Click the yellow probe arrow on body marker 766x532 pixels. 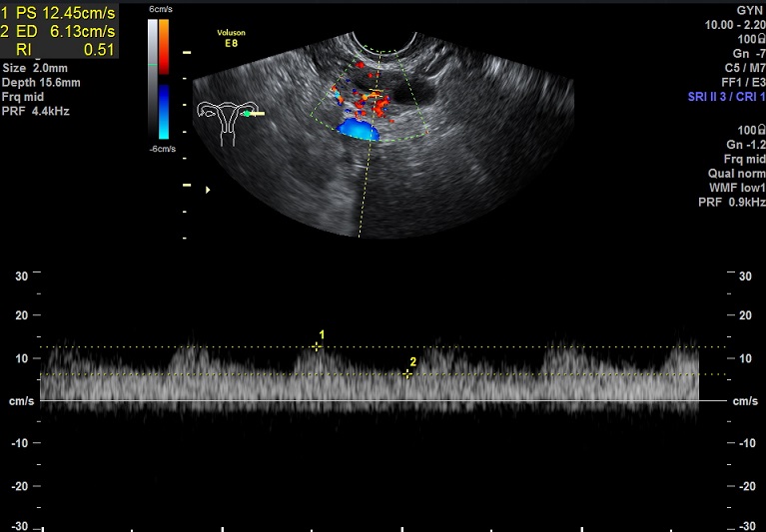(256, 114)
